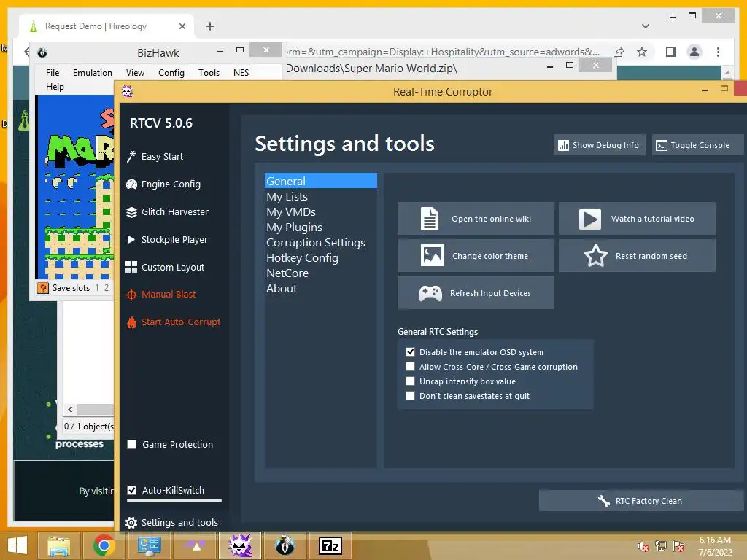This screenshot has width=747, height=560.
Task: Click the document icon on online wiki button
Action: (429, 219)
